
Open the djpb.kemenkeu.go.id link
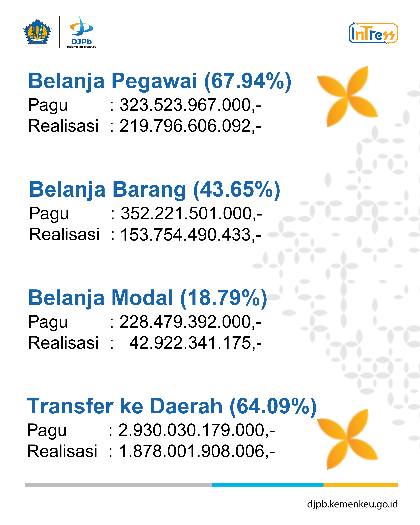point(352,504)
